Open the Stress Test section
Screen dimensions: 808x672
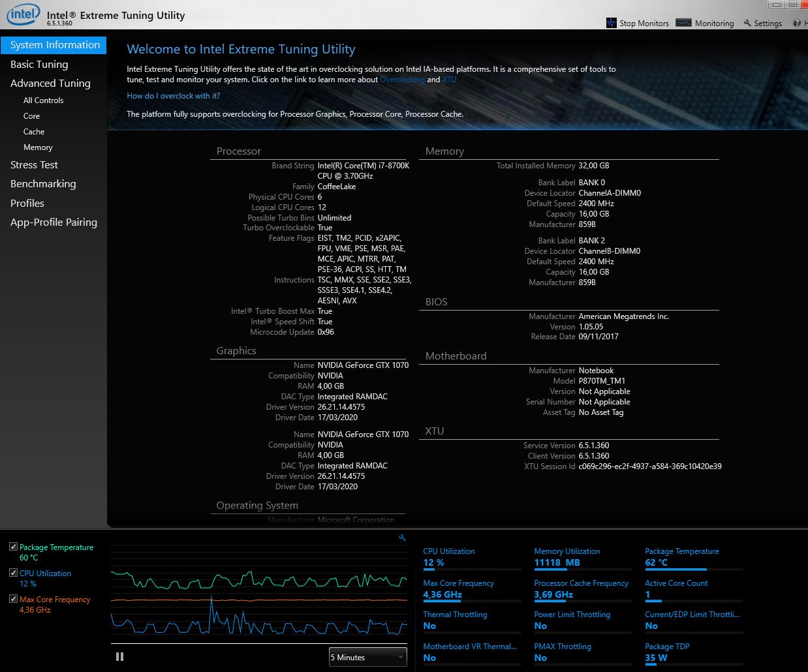point(34,165)
